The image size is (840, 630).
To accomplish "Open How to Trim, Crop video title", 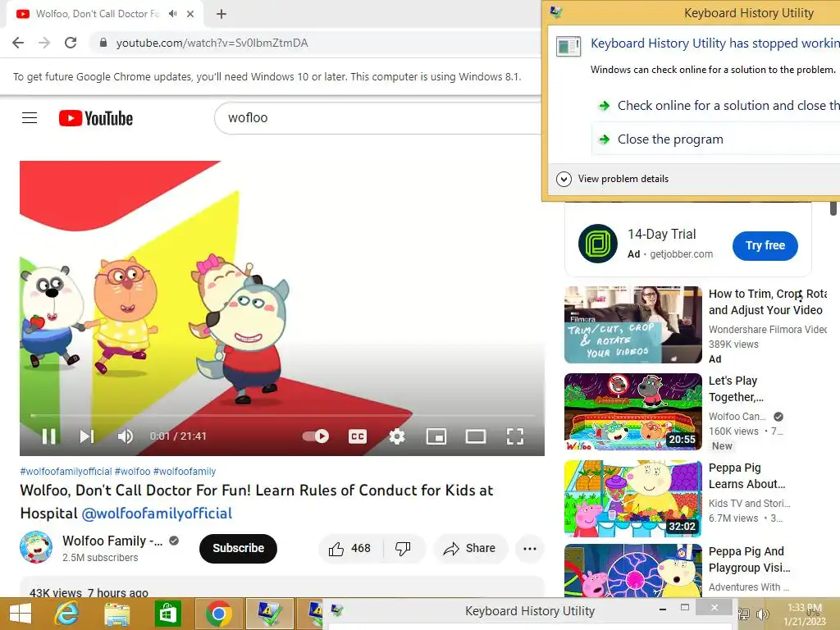I will (x=768, y=302).
